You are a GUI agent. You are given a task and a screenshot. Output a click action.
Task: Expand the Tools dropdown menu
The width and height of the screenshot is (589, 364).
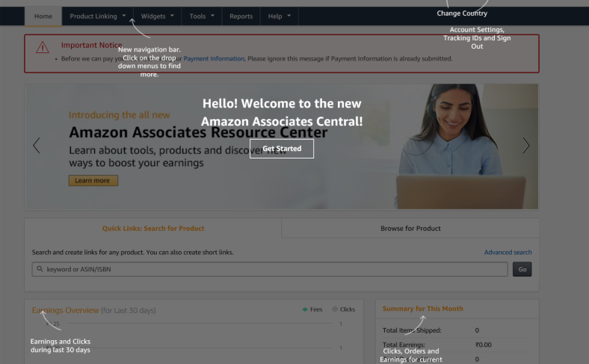pos(201,16)
